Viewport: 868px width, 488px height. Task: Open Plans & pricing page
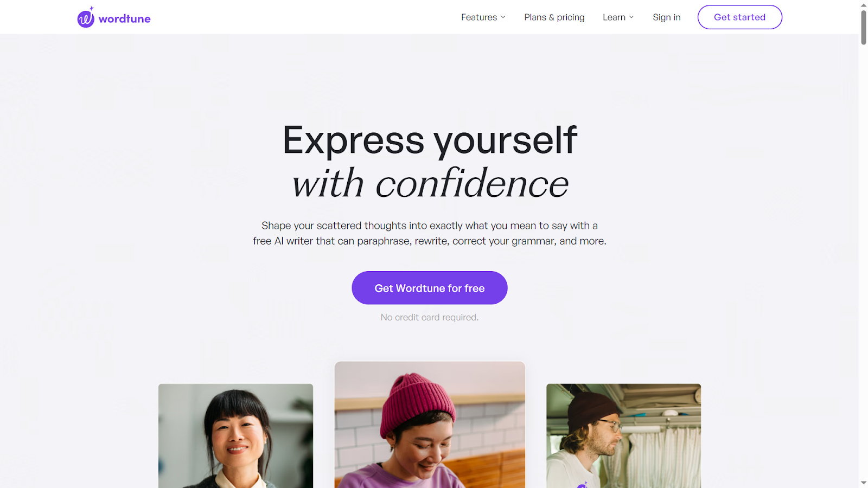pyautogui.click(x=554, y=17)
